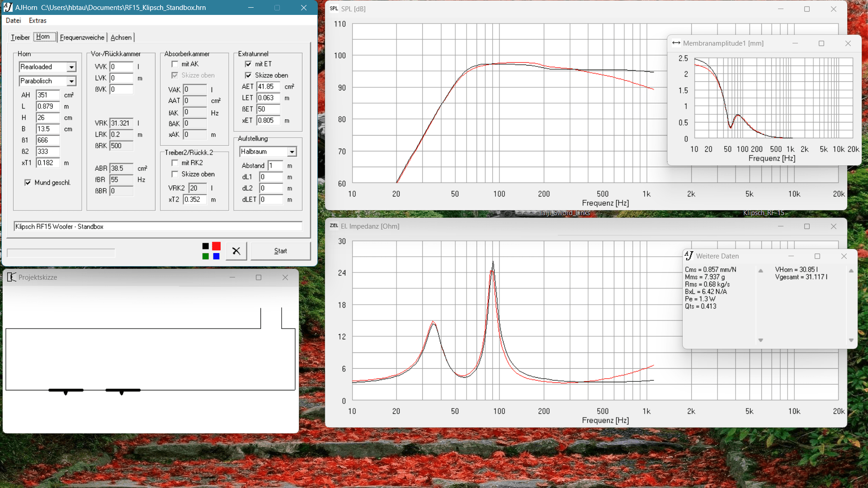
Task: Maximize the Membranamplitude1 window
Action: [x=821, y=43]
